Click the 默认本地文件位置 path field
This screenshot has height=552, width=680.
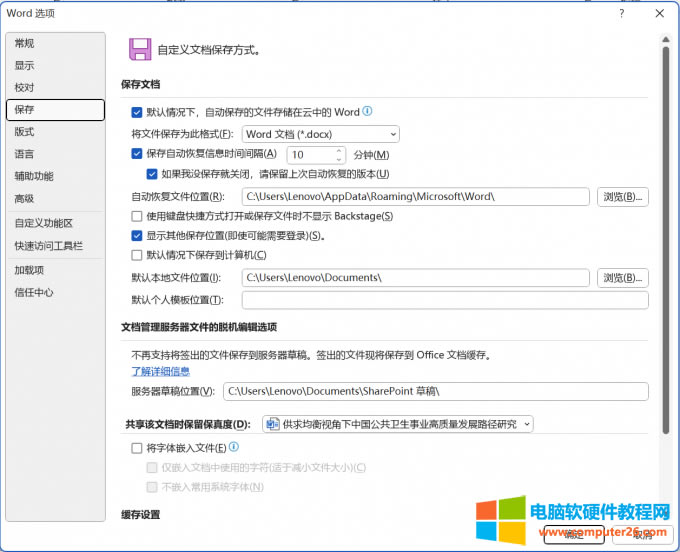pyautogui.click(x=415, y=278)
